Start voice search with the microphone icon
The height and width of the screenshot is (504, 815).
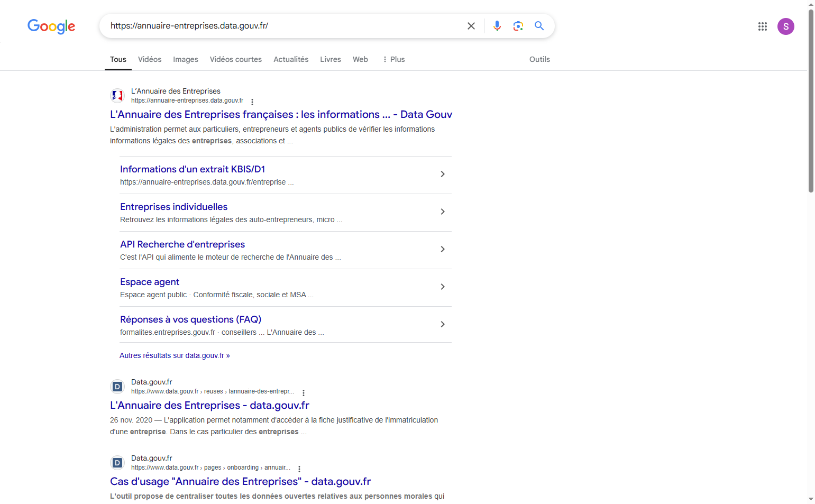click(x=497, y=26)
